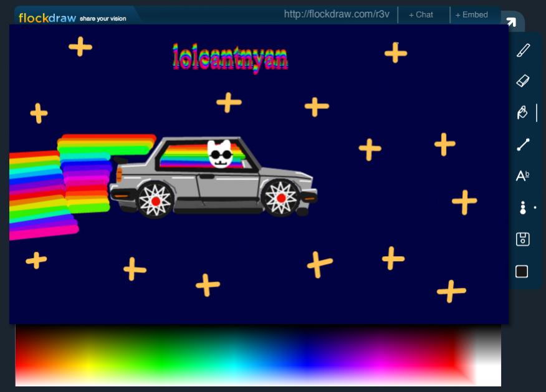Select the Pencil drawing tool
This screenshot has height=392, width=546.
click(x=523, y=50)
